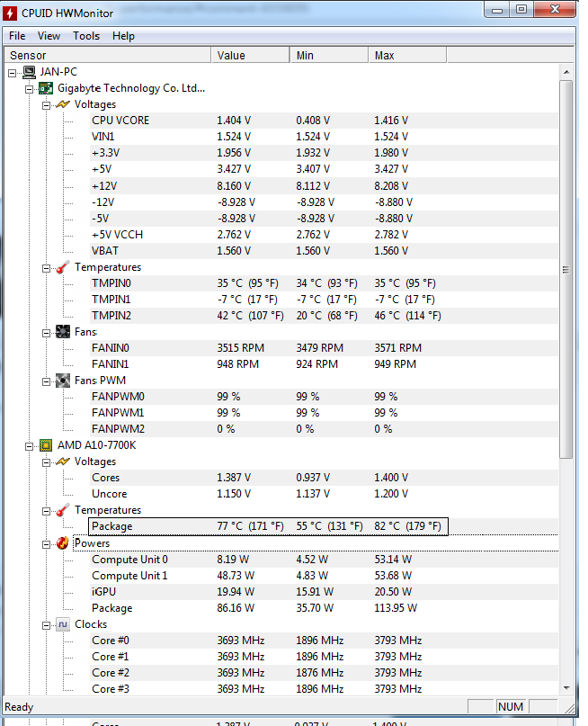588x726 pixels.
Task: Click the Value column header
Action: (x=251, y=55)
